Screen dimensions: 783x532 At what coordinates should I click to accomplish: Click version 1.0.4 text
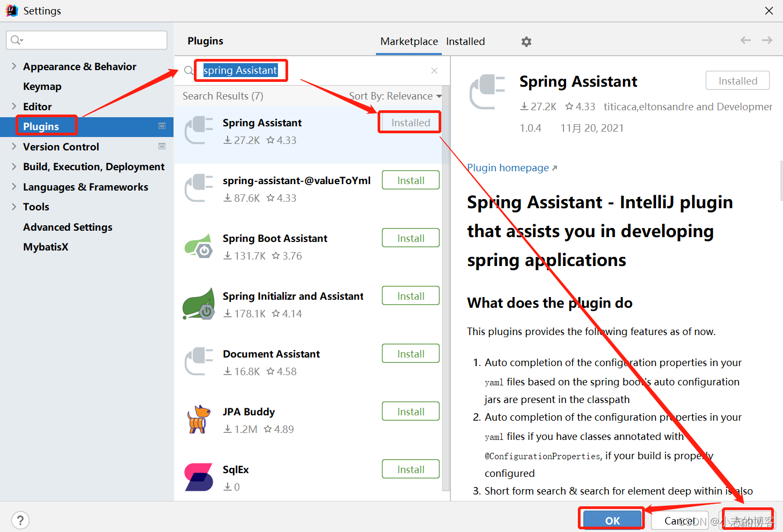pos(530,128)
